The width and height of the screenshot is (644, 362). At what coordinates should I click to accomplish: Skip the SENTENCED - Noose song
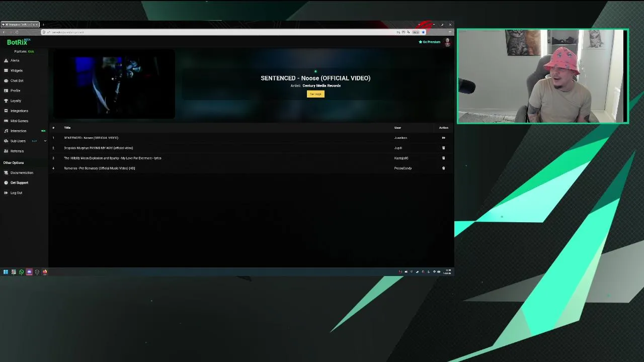pos(443,138)
